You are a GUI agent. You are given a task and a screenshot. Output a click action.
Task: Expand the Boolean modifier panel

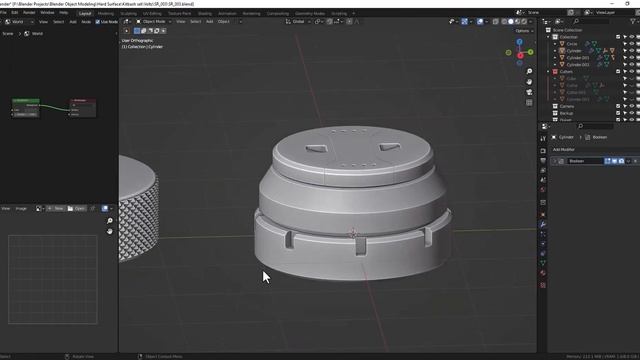coord(554,161)
